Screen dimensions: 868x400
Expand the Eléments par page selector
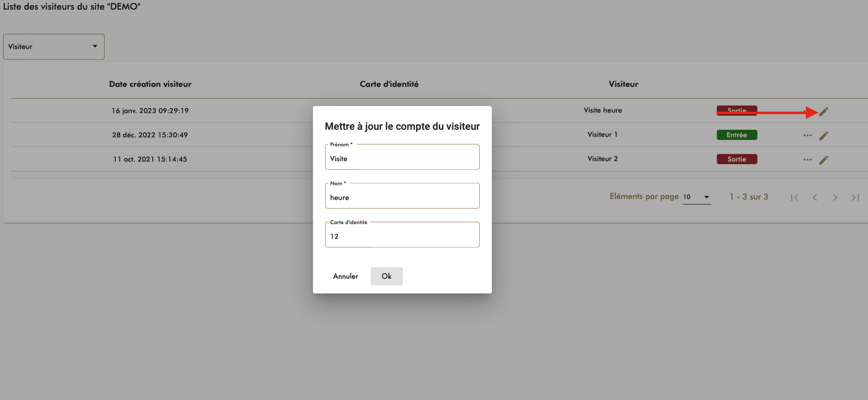tap(697, 197)
